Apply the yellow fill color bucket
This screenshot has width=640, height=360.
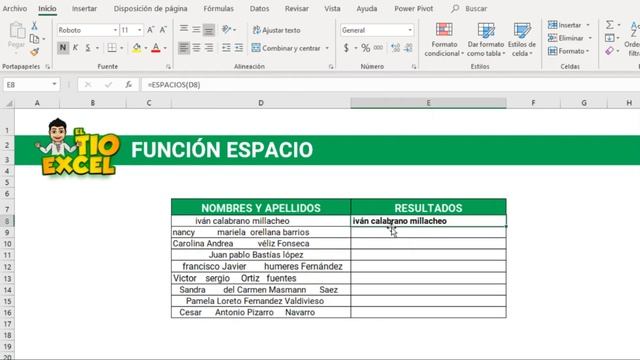(x=137, y=48)
